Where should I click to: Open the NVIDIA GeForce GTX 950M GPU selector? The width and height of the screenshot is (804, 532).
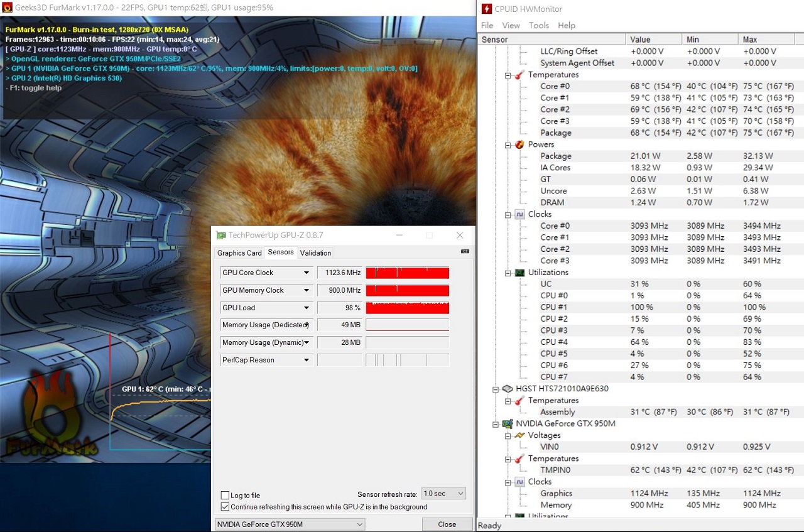[290, 524]
